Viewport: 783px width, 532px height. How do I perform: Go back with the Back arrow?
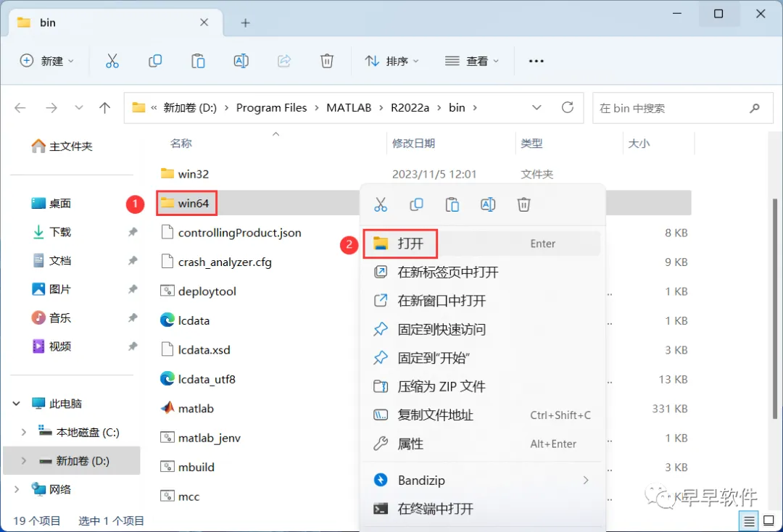pos(20,108)
